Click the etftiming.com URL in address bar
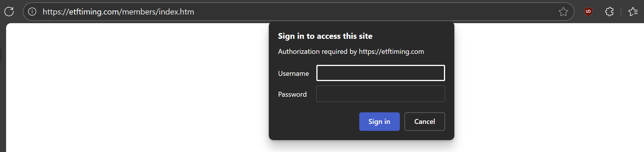This screenshot has width=644, height=152. click(118, 12)
